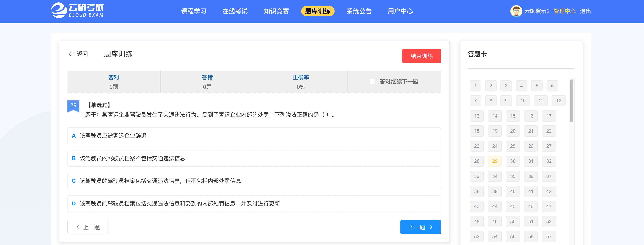Jump to question 45 on the answer card

pyautogui.click(x=513, y=206)
